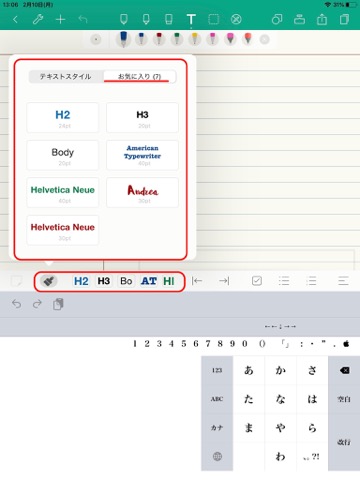
Task: Tap the H2 shortcut in format bar
Action: 81,281
